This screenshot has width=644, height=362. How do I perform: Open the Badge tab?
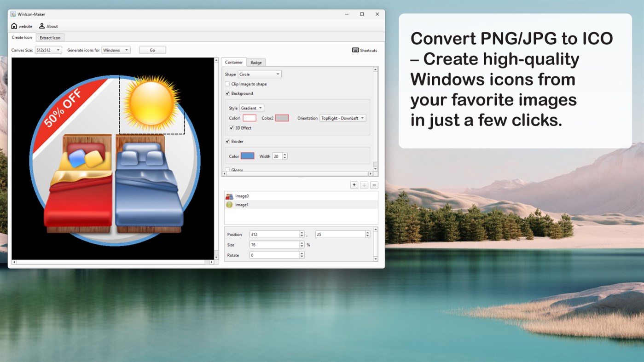point(256,62)
